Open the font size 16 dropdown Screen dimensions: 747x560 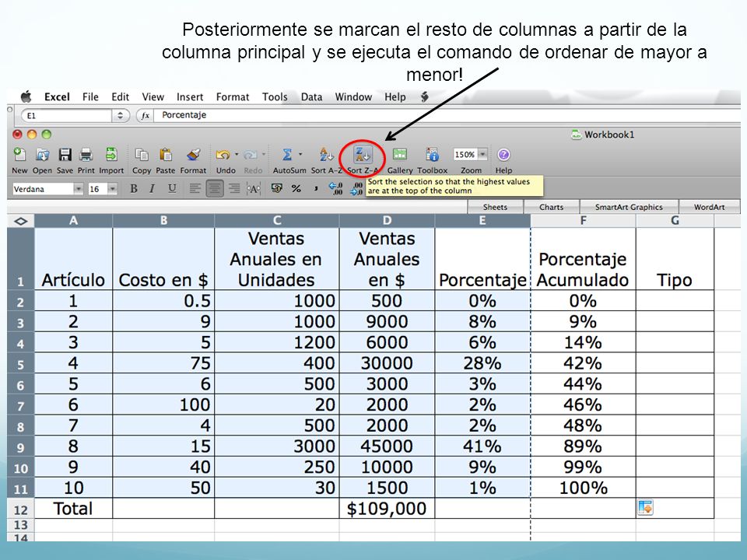coord(112,189)
